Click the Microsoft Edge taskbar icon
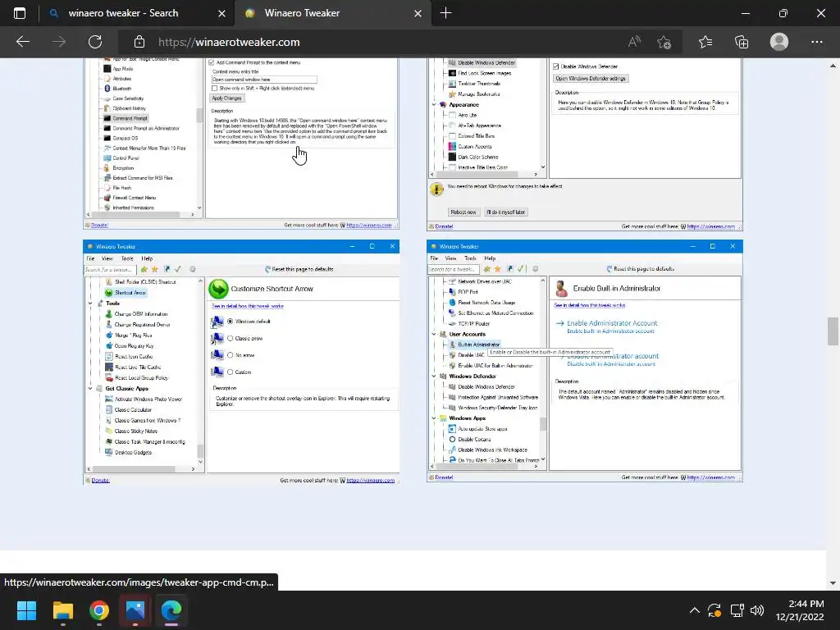Screen dimensions: 840x630 [x=171, y=610]
